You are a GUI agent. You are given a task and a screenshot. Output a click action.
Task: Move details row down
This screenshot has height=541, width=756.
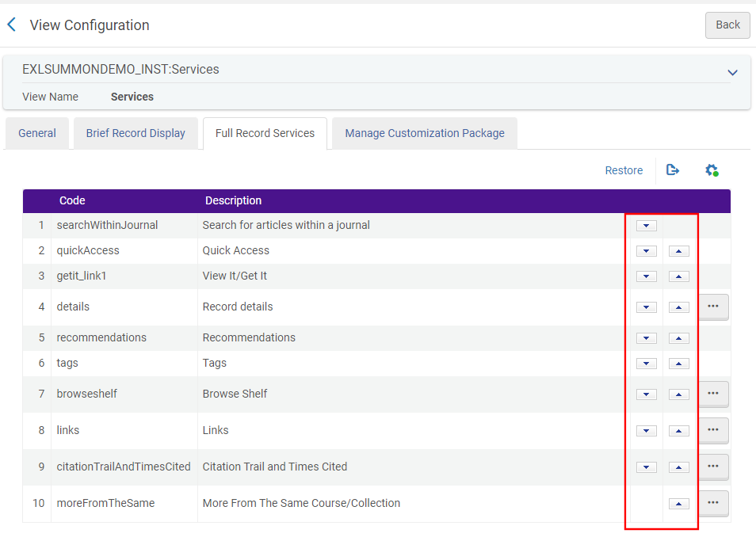pos(646,307)
